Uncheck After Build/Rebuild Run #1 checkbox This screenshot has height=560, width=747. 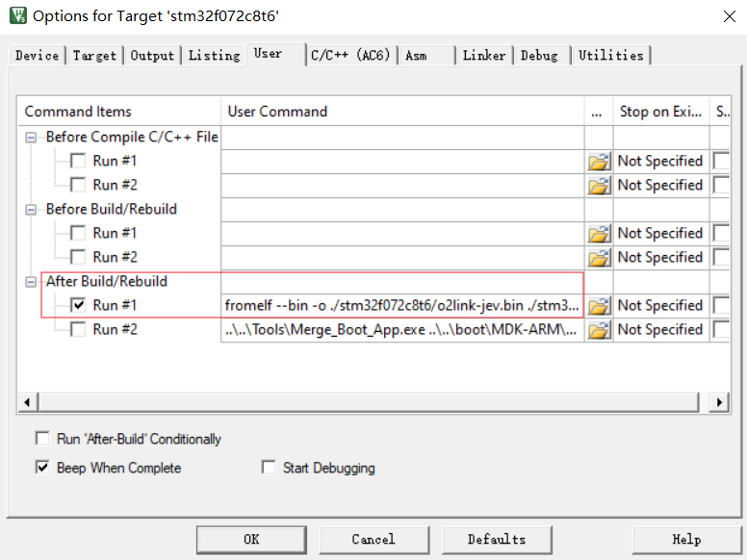(x=78, y=305)
